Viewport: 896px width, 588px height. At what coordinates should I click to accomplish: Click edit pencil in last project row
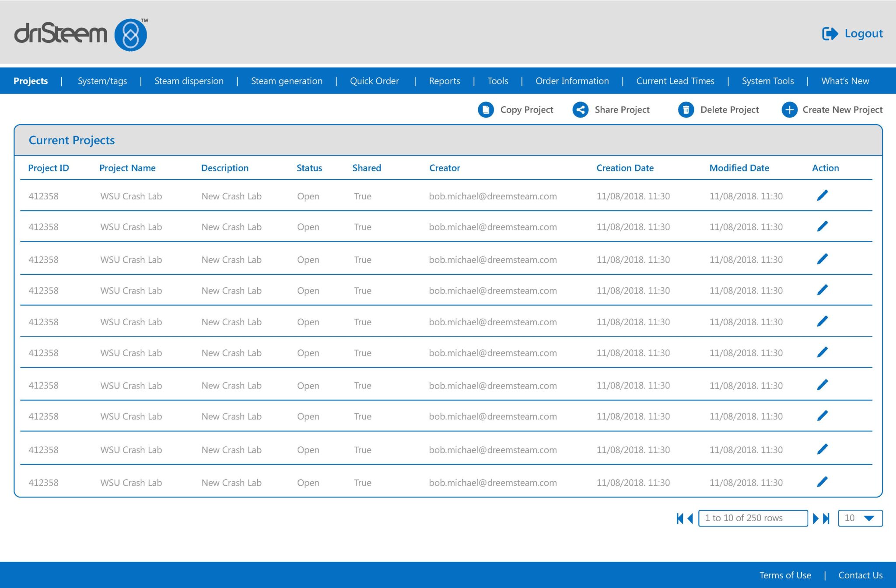[822, 482]
